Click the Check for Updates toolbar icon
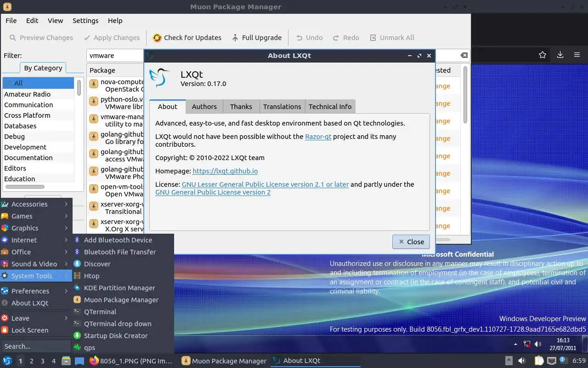This screenshot has height=368, width=588. [157, 38]
